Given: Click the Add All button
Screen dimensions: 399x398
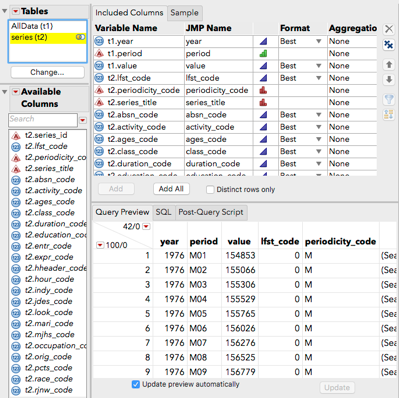Looking at the screenshot, I should 171,189.
